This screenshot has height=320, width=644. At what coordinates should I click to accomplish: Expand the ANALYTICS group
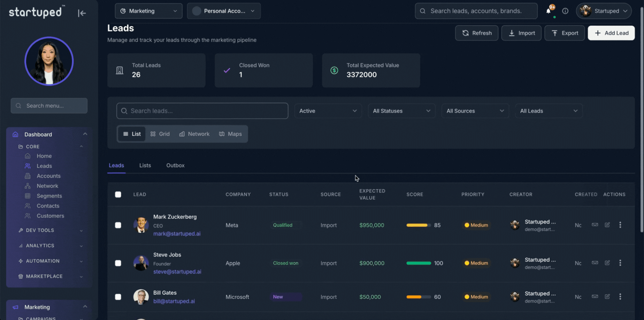click(x=81, y=246)
